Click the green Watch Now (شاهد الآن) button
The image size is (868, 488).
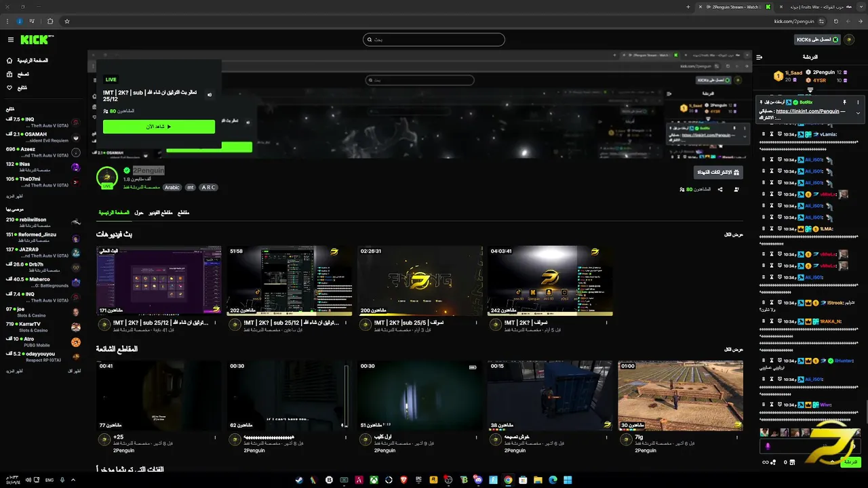click(159, 127)
